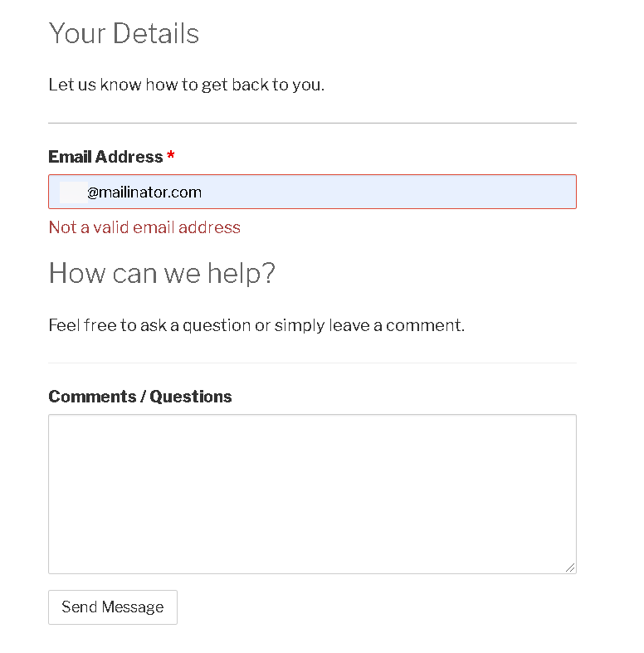The image size is (644, 653).
Task: Click inside the Comments / Questions text area
Action: (x=312, y=494)
